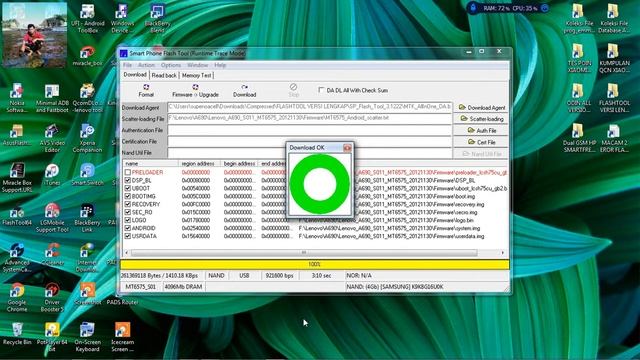The height and width of the screenshot is (360, 640).
Task: Open the Options menu
Action: click(x=171, y=65)
